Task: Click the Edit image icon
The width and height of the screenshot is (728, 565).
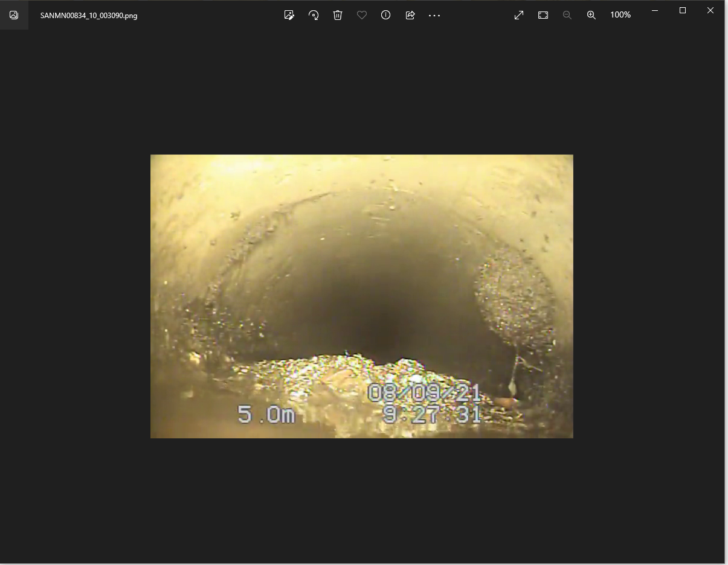Action: [x=289, y=15]
